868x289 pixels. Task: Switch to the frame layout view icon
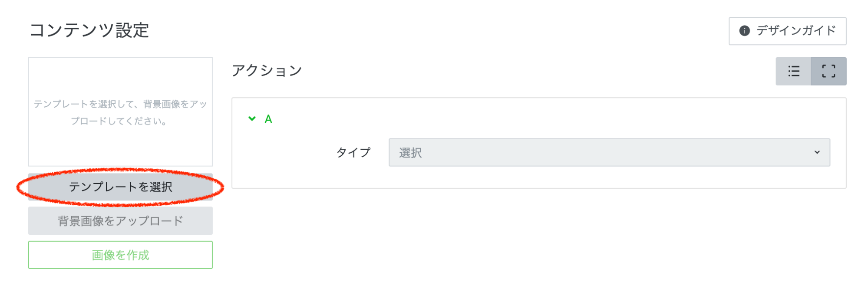tap(828, 71)
